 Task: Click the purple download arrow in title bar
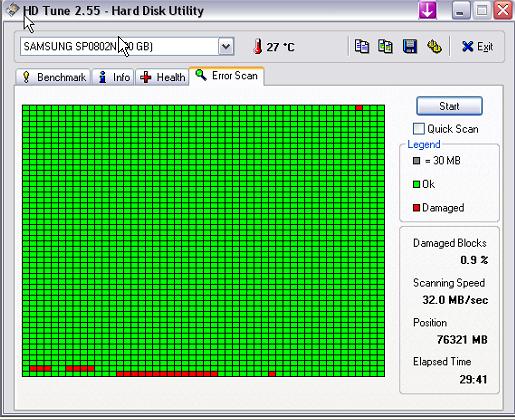coord(427,10)
